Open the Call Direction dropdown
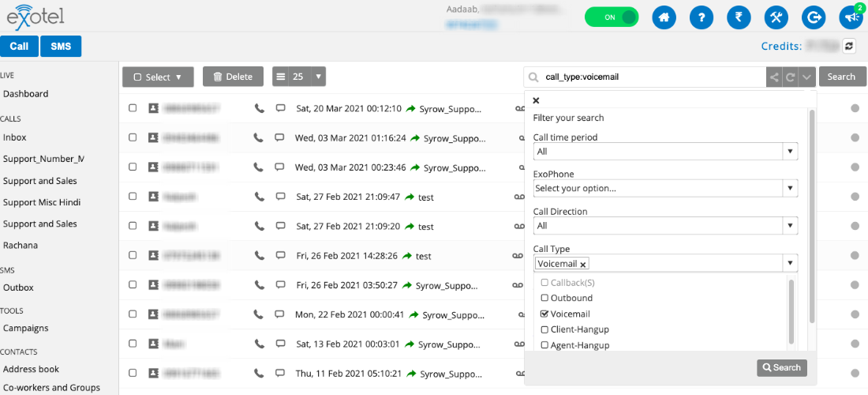The width and height of the screenshot is (868, 395). click(665, 226)
